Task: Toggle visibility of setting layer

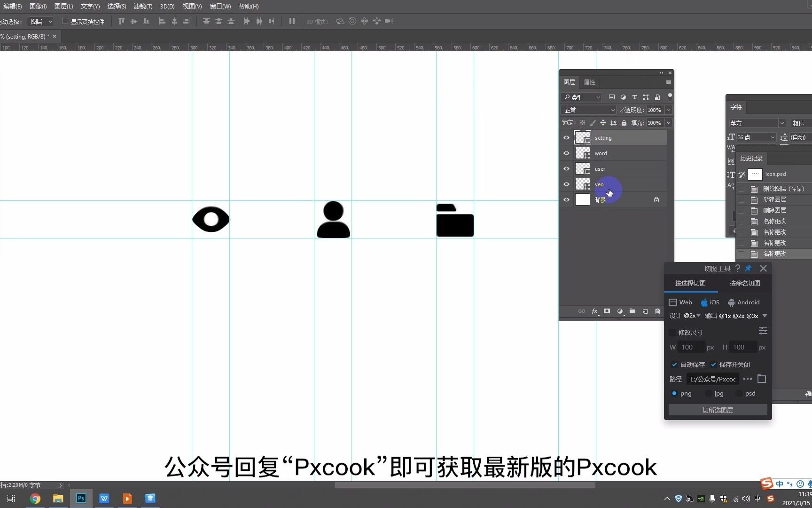Action: coord(566,138)
